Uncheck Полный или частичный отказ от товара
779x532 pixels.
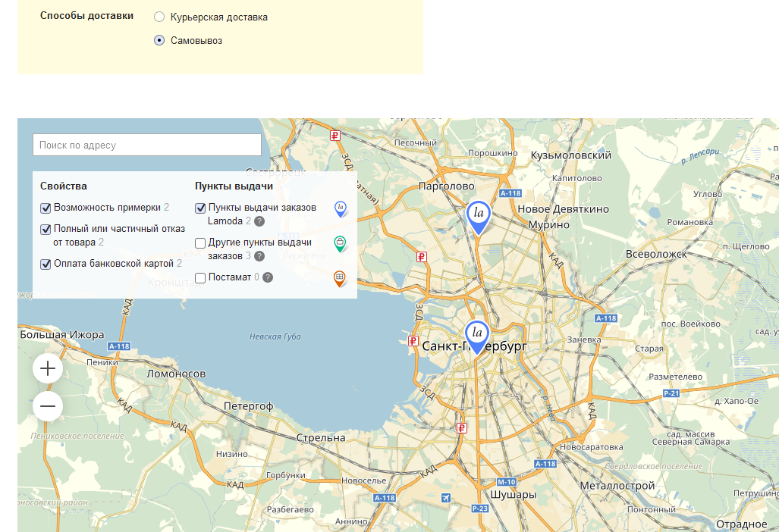pyautogui.click(x=46, y=230)
